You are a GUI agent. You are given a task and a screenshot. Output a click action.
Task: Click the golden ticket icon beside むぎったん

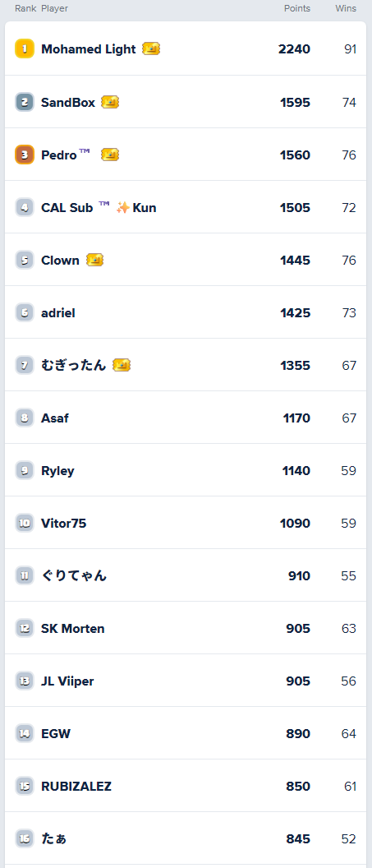[122, 365]
